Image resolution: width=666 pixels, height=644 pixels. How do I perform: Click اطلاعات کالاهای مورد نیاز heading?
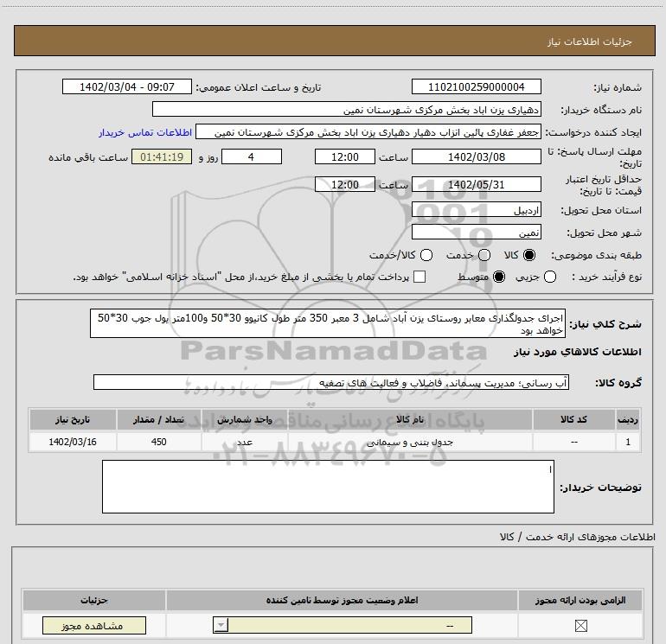(x=577, y=352)
